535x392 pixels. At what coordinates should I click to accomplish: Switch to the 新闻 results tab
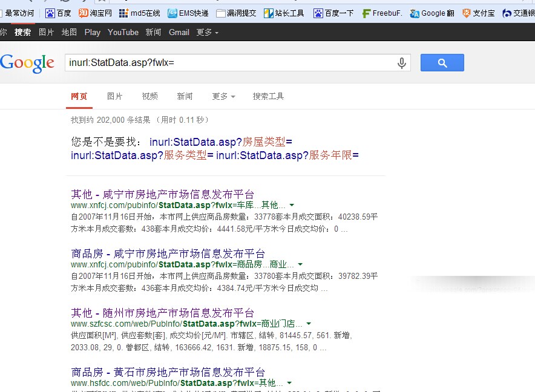click(185, 97)
